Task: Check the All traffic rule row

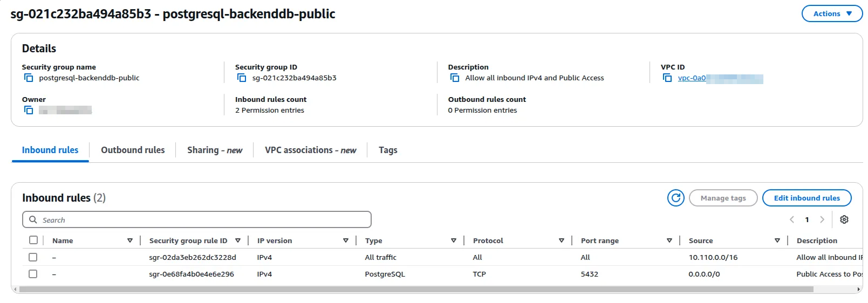Action: [x=33, y=257]
